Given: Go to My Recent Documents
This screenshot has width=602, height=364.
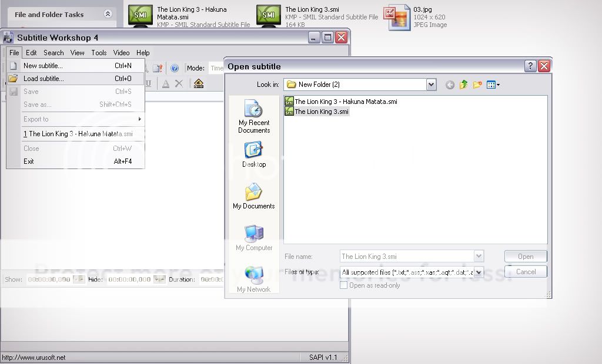Looking at the screenshot, I should [x=254, y=116].
